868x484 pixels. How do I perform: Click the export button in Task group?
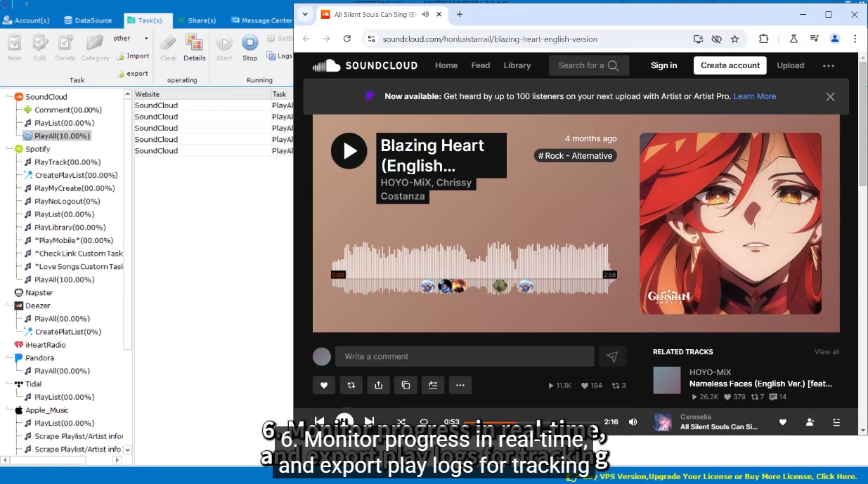[133, 74]
